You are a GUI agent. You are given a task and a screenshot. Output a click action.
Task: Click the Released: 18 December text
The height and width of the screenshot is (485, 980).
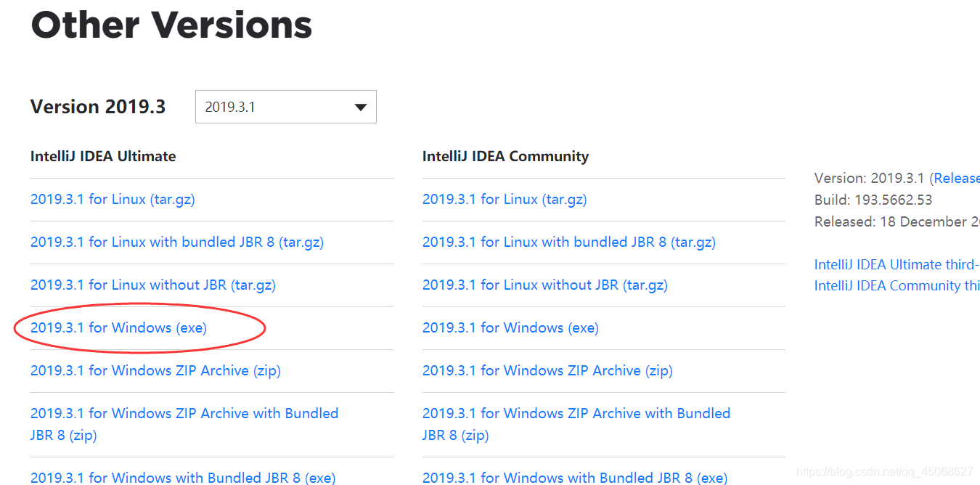pos(897,221)
